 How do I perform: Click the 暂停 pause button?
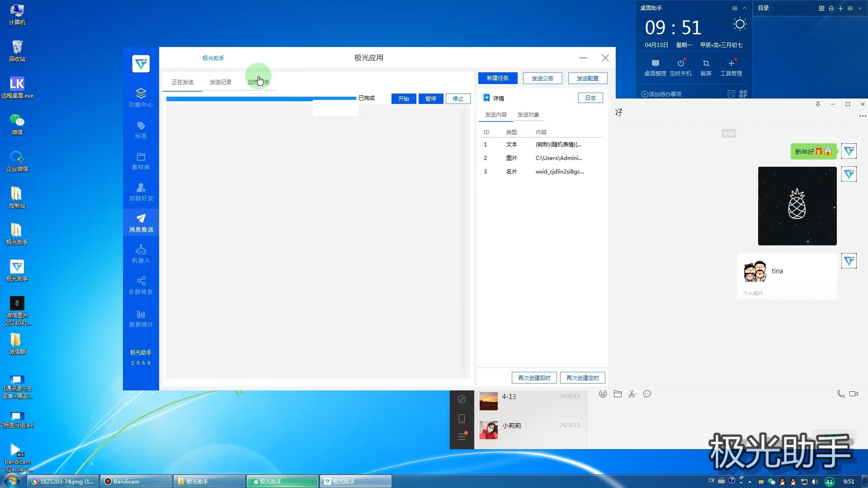point(431,99)
